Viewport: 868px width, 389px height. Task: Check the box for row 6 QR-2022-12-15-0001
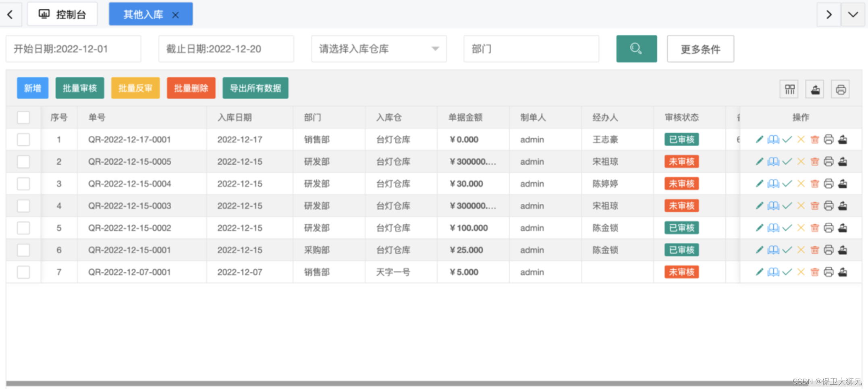pos(23,250)
